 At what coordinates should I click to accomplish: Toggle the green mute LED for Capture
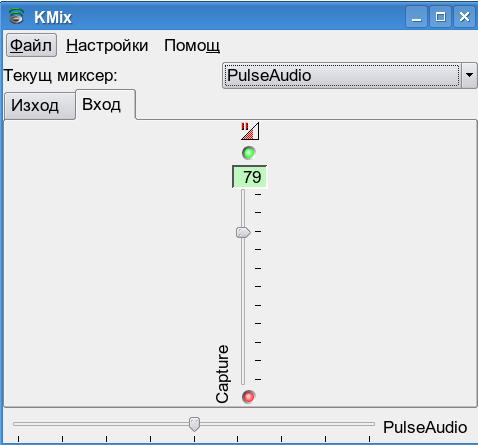click(x=249, y=153)
